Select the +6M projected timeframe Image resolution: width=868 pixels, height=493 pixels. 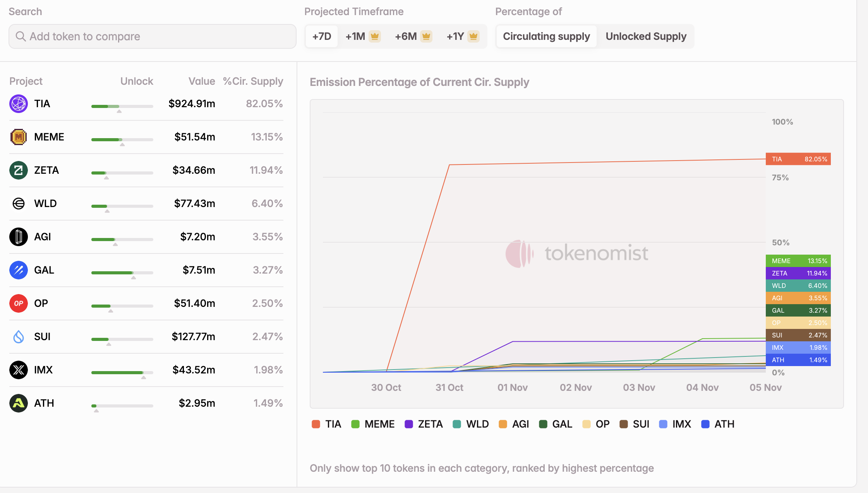tap(413, 36)
